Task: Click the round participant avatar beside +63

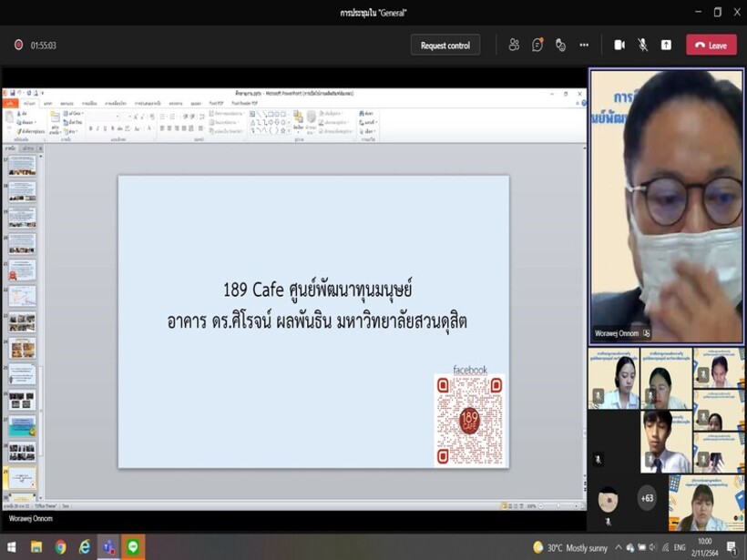Action: click(x=608, y=500)
